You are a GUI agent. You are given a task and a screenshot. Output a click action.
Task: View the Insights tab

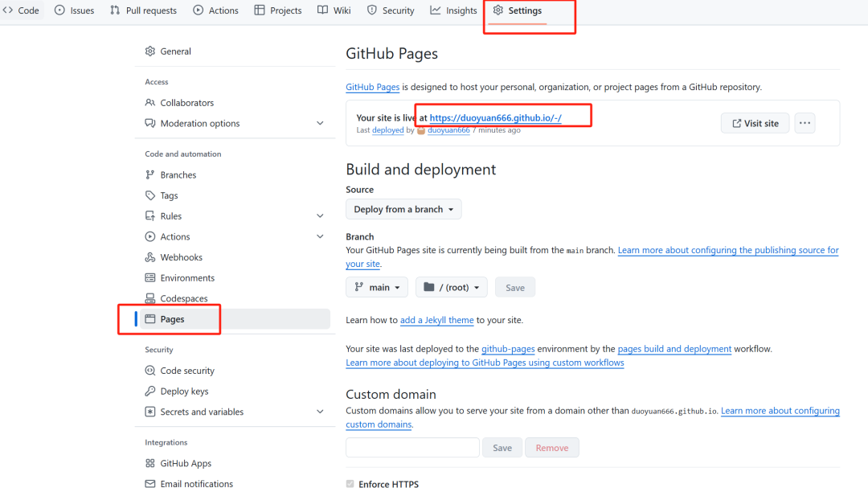453,10
